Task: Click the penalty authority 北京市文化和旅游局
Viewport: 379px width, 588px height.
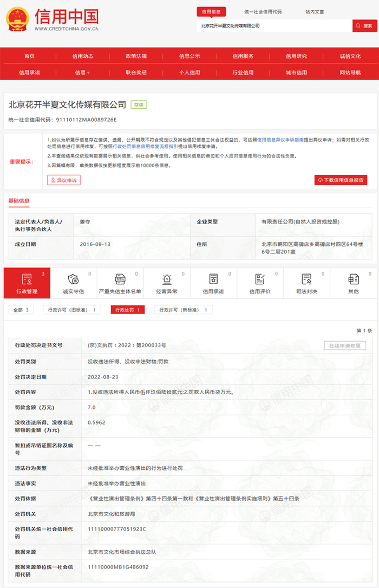Action: pyautogui.click(x=111, y=514)
